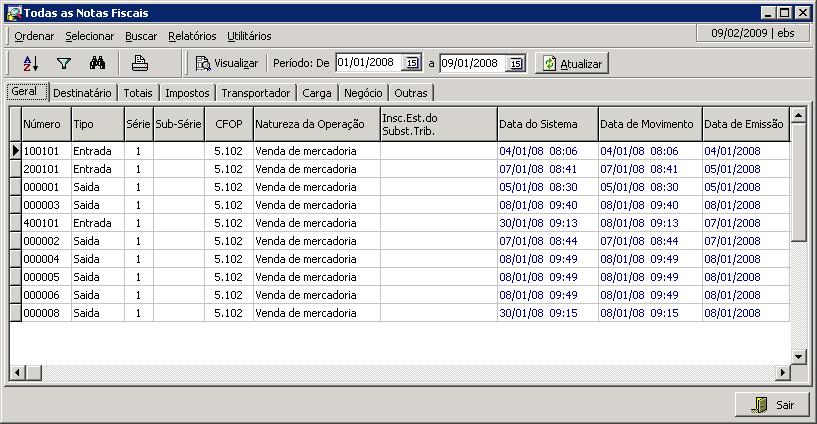Click the start period date field
Image resolution: width=817 pixels, height=424 pixels.
368,63
